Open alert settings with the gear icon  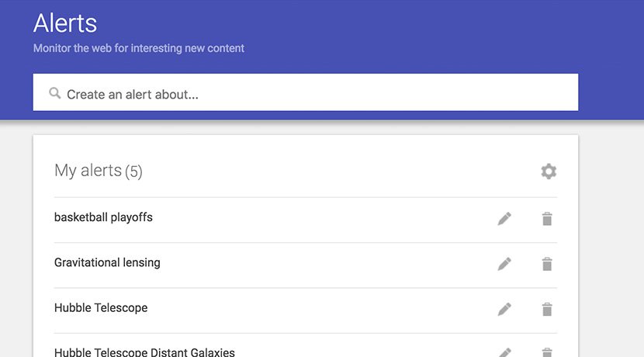549,172
